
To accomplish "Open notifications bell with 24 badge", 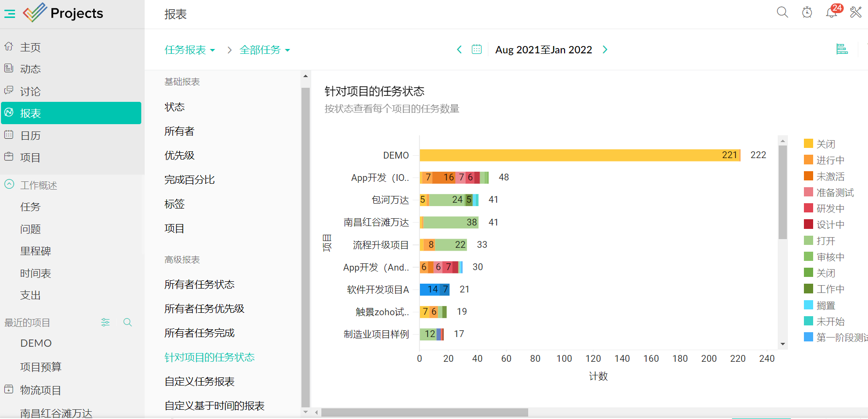I will pos(832,12).
